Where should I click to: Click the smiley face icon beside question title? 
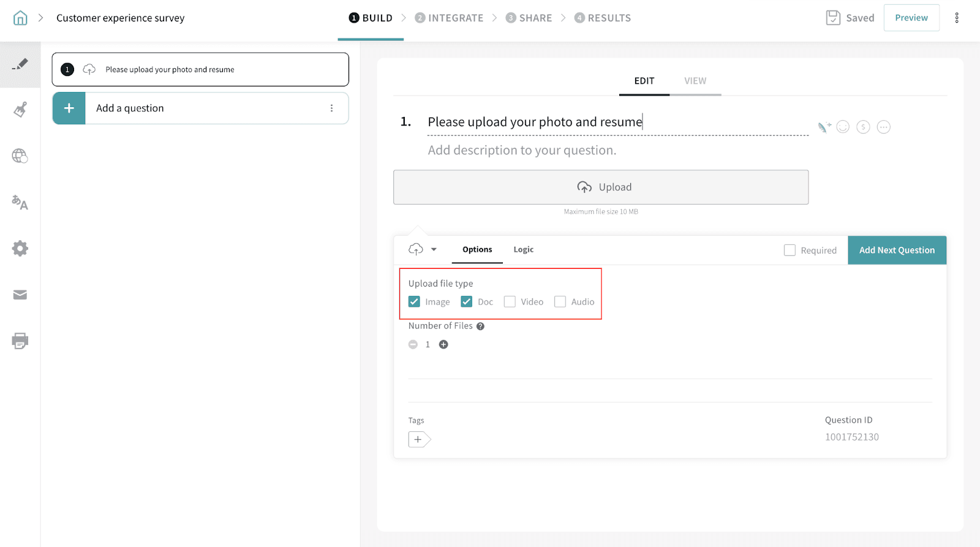(843, 127)
